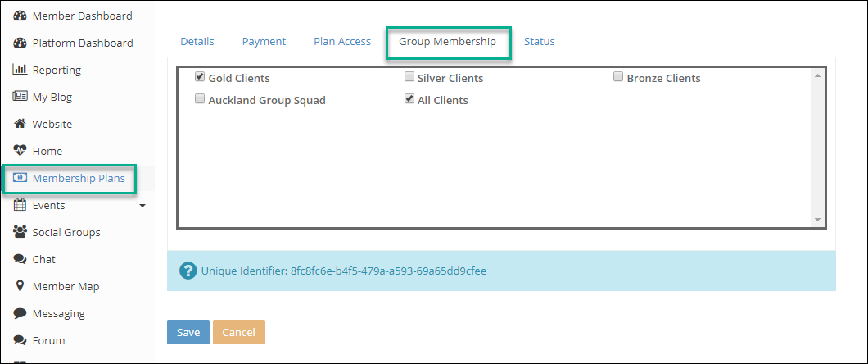
Task: Expand the Events submenu arrow
Action: coord(142,206)
